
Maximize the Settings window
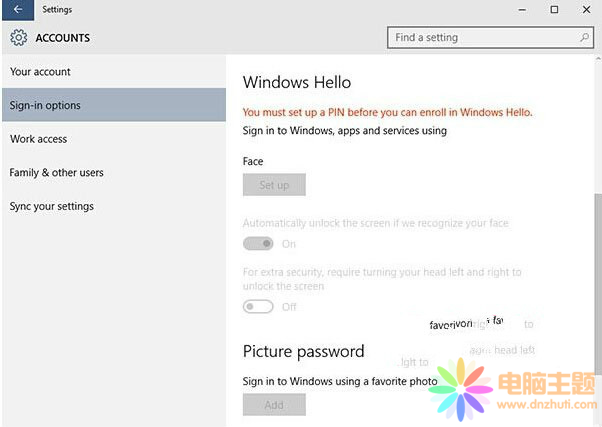[554, 10]
